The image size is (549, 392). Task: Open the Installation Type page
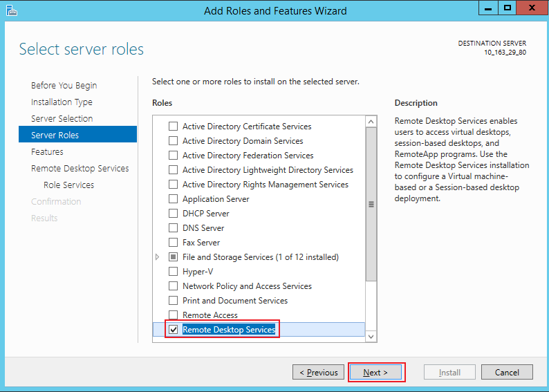point(62,102)
